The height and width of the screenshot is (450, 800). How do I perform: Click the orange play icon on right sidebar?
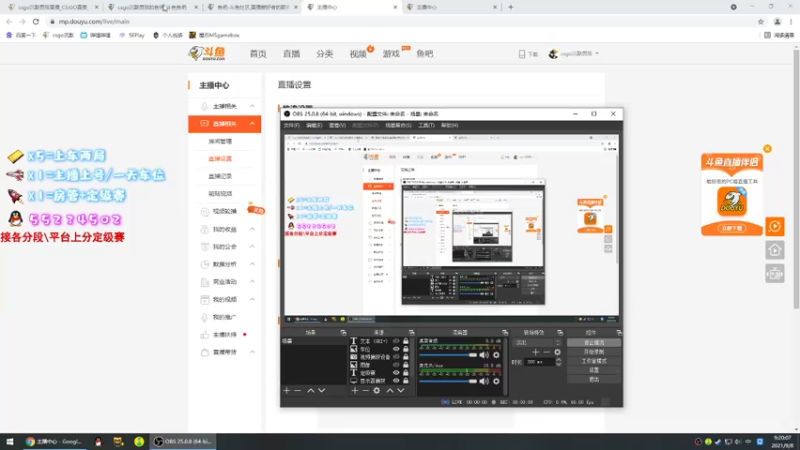tap(774, 227)
